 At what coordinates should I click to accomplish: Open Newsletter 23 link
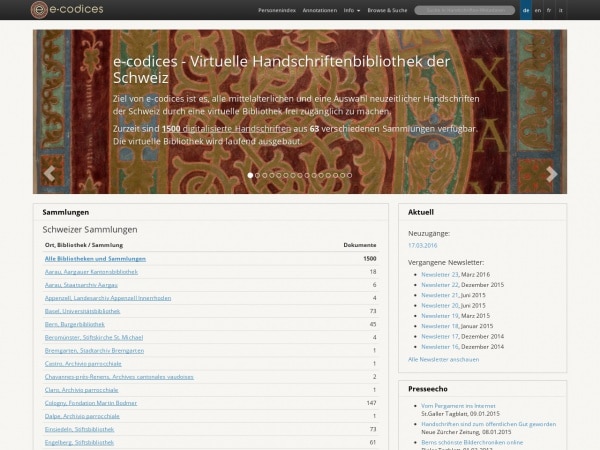(x=440, y=274)
